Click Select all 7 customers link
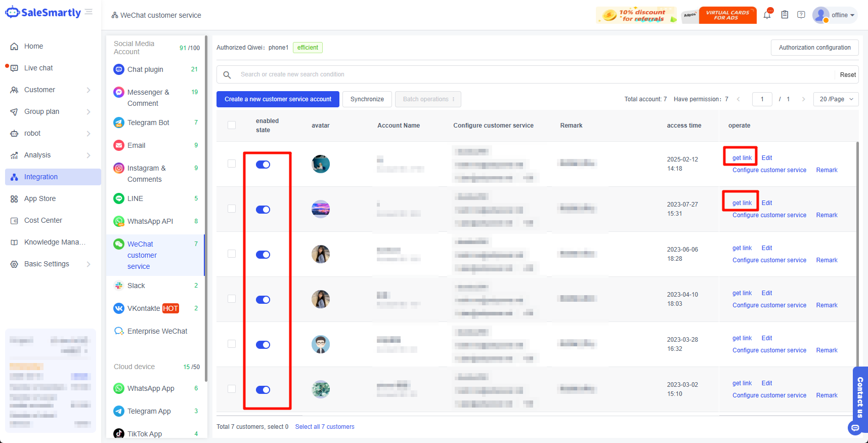The width and height of the screenshot is (868, 443). (x=325, y=427)
